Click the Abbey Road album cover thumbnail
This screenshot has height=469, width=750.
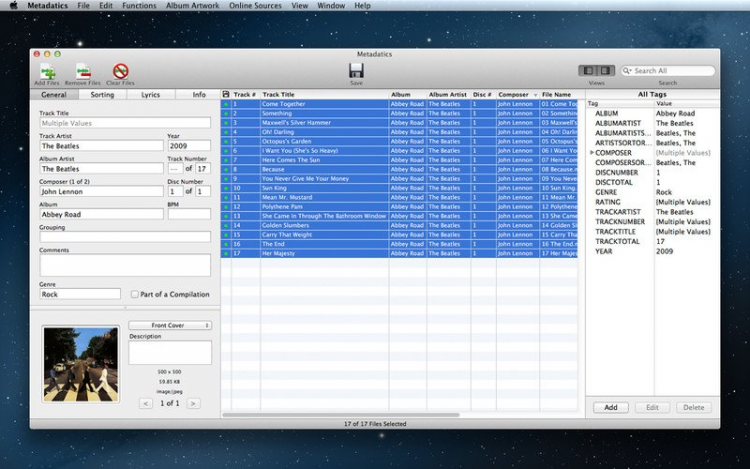click(x=80, y=364)
